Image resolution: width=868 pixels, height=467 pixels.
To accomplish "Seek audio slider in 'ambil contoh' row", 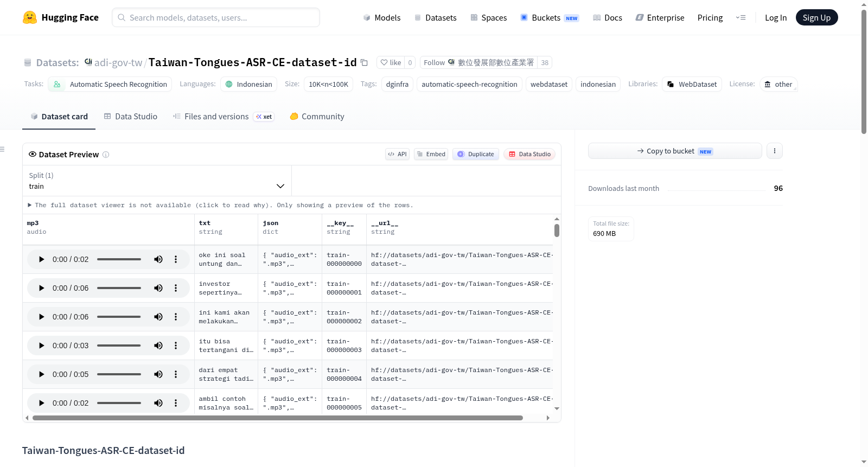I will [x=119, y=403].
